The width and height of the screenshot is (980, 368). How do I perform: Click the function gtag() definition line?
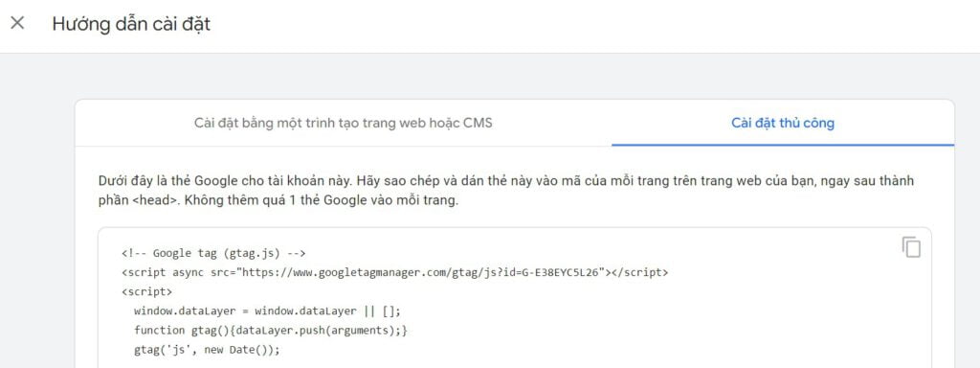coord(271,330)
